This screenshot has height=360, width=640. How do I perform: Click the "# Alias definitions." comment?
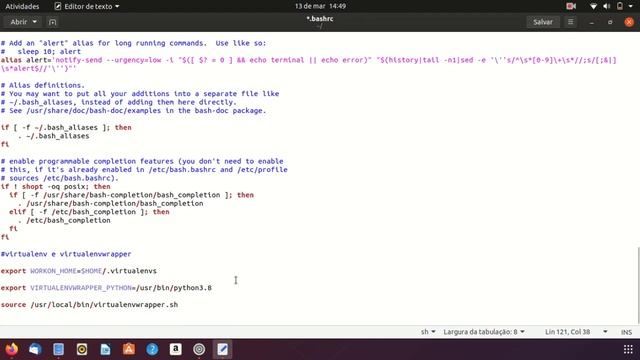tap(43, 85)
